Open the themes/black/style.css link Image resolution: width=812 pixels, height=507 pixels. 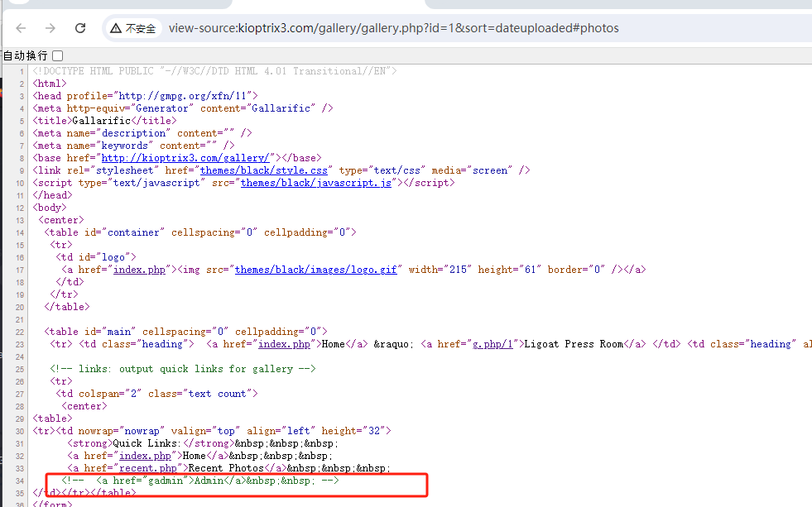263,170
